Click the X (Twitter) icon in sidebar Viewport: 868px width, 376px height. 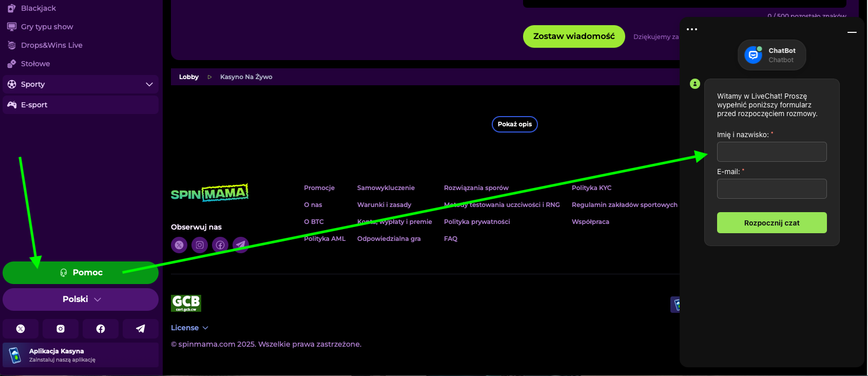pyautogui.click(x=21, y=329)
